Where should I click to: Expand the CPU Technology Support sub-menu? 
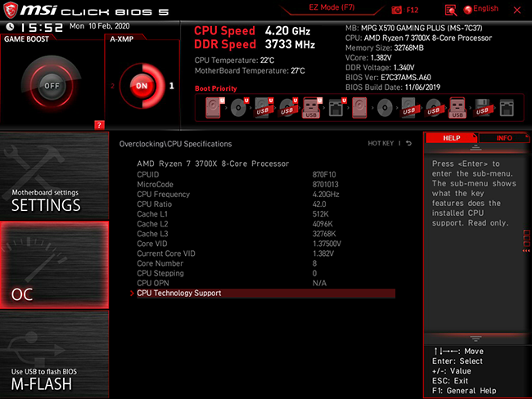[266, 294]
